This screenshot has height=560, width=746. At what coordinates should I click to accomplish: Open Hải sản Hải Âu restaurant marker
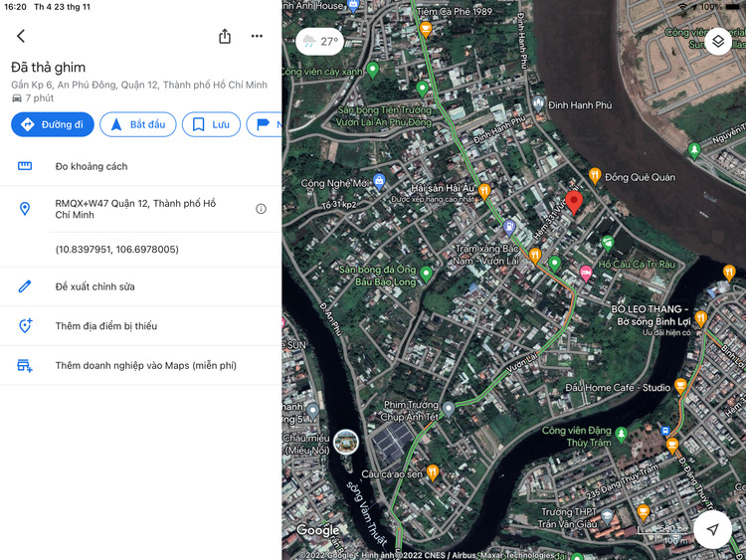(x=484, y=191)
